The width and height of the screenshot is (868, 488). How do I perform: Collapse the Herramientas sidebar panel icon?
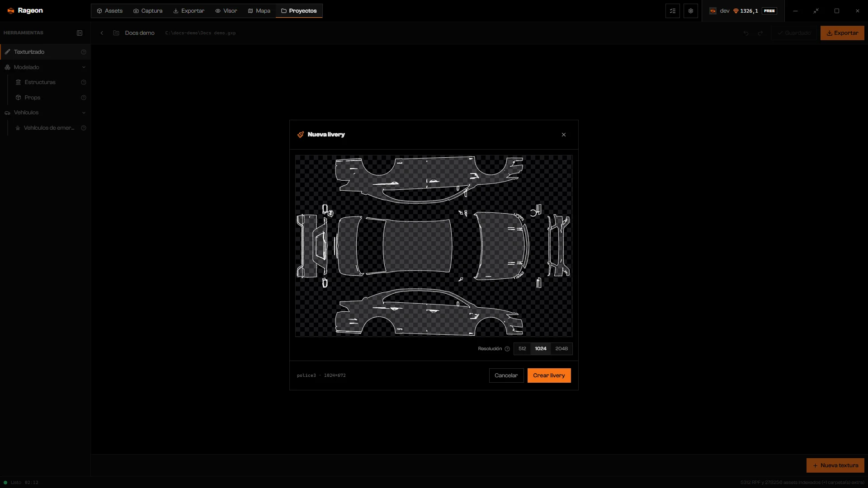tap(80, 33)
